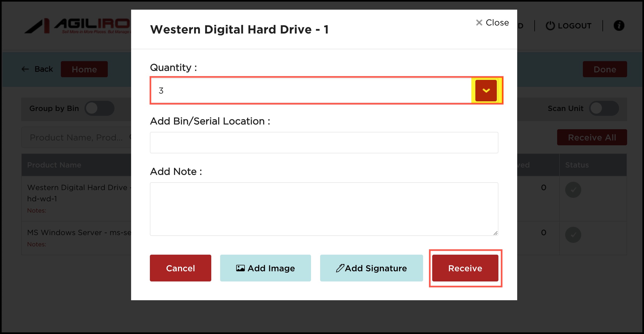Click MS Windows Server status checkmark
The width and height of the screenshot is (644, 334).
[x=573, y=235]
